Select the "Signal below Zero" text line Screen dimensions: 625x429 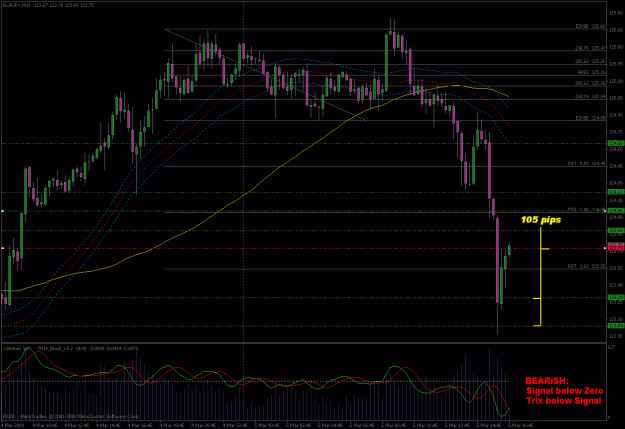coord(564,391)
